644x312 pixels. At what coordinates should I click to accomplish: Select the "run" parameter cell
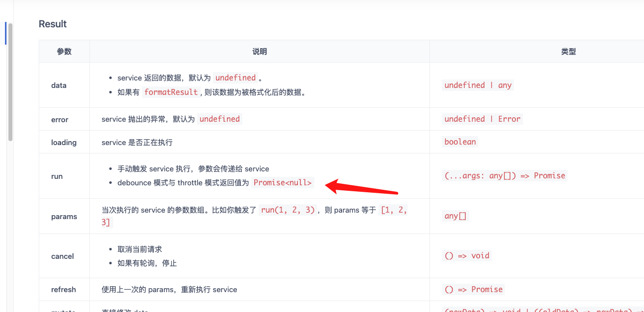pos(64,176)
